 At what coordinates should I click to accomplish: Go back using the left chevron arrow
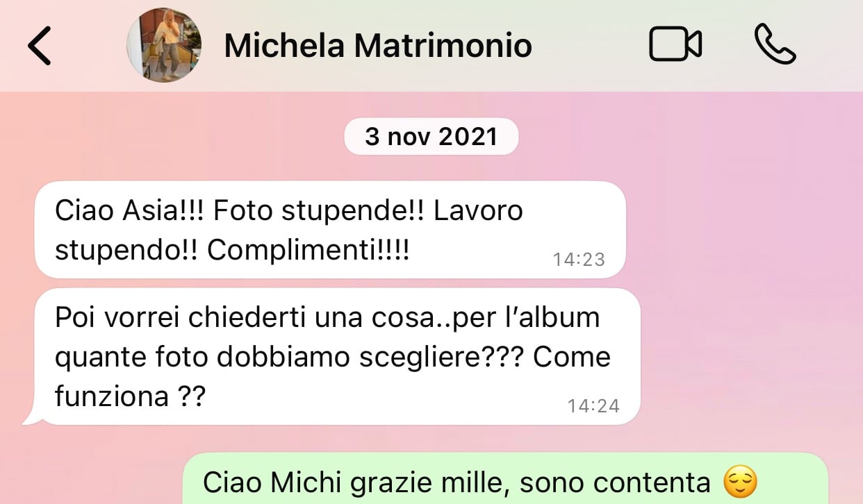pyautogui.click(x=39, y=46)
